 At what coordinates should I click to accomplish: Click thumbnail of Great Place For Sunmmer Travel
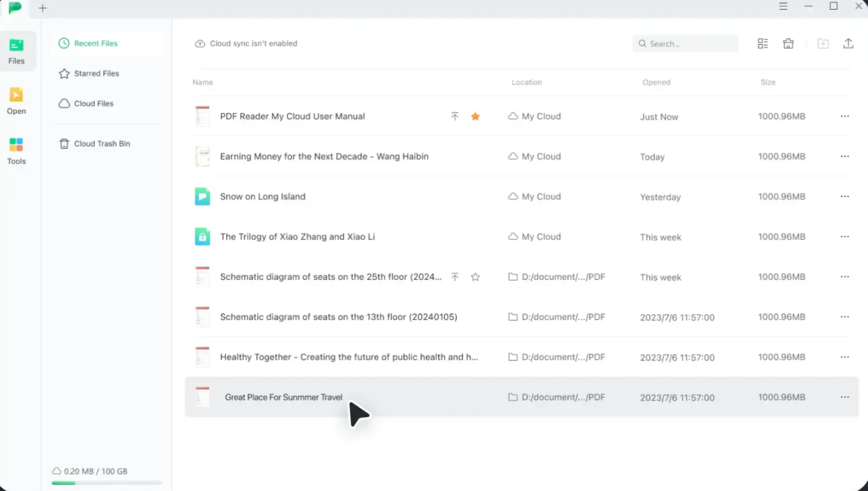point(203,397)
